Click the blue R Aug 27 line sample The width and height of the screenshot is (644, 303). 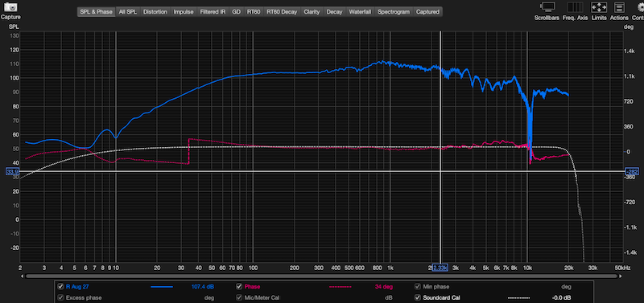pyautogui.click(x=162, y=287)
